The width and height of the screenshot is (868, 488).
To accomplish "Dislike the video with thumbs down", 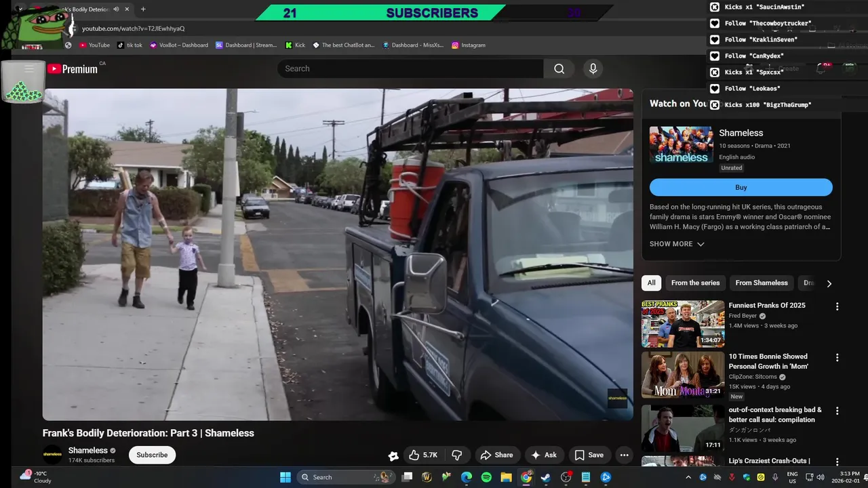I will pyautogui.click(x=457, y=455).
